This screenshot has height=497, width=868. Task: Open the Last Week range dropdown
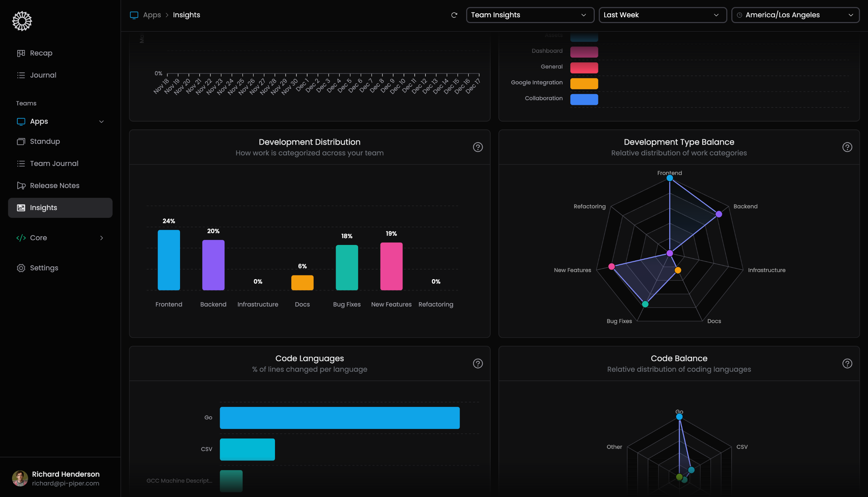pos(662,15)
